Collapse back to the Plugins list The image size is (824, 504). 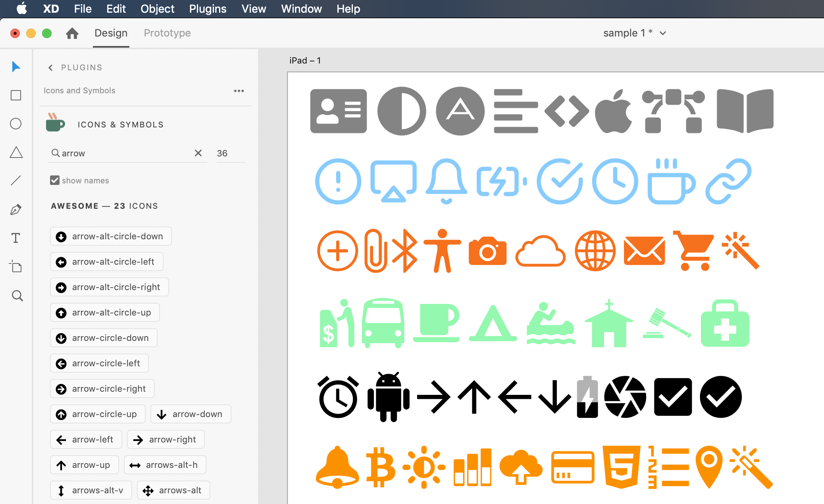click(50, 67)
